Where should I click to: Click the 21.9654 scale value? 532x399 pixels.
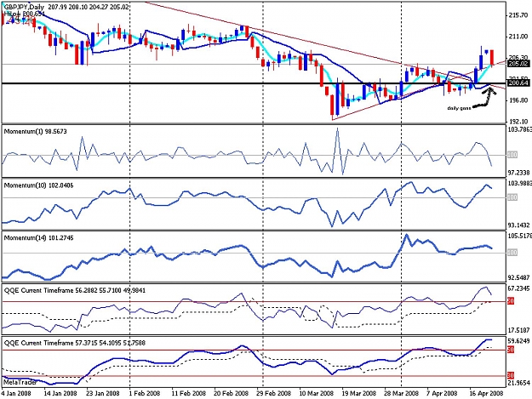pos(519,383)
